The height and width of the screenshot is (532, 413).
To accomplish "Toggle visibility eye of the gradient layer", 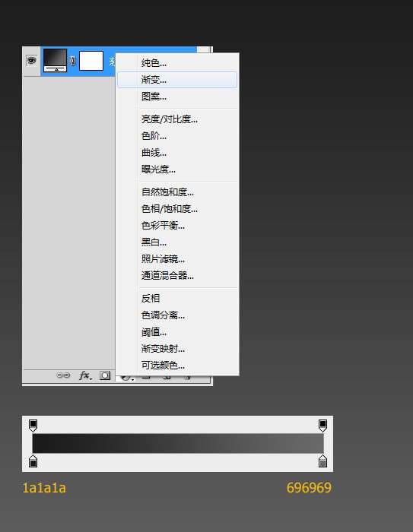I will click(32, 61).
